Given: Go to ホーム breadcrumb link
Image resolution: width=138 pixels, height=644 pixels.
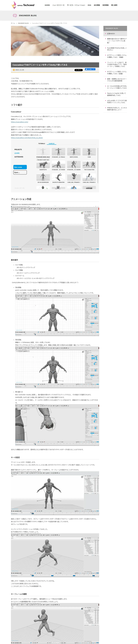Looking at the screenshot, I should point(13,23).
